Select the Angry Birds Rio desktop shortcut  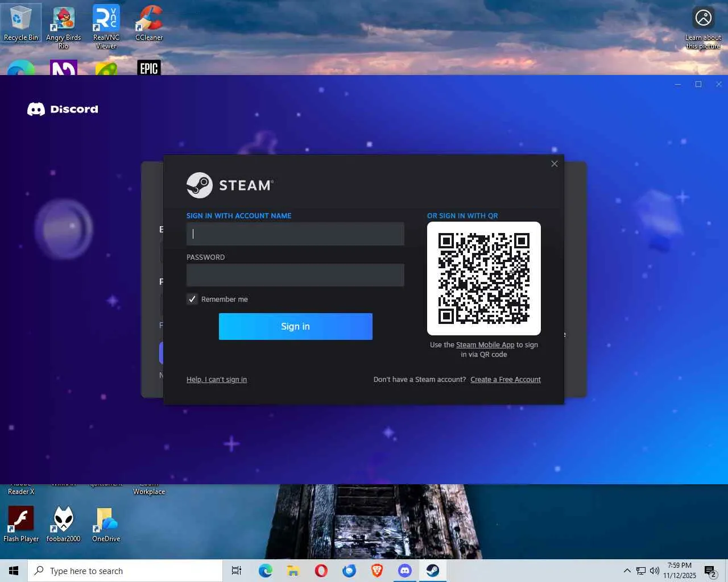64,27
